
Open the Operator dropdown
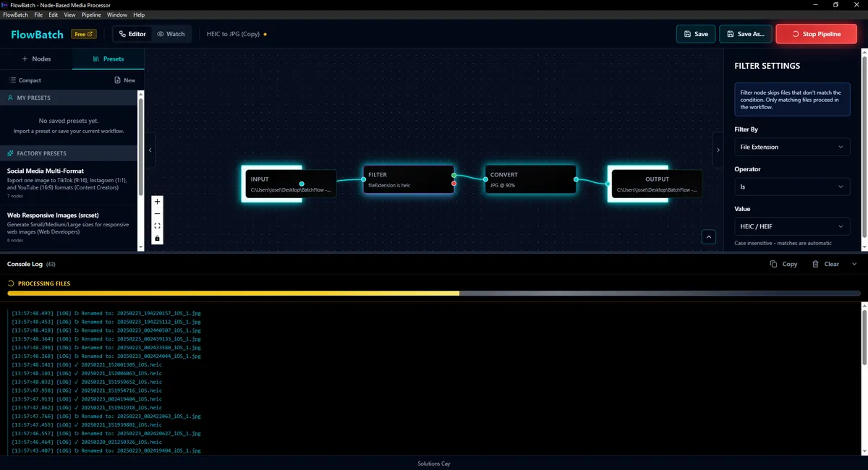[x=792, y=187]
